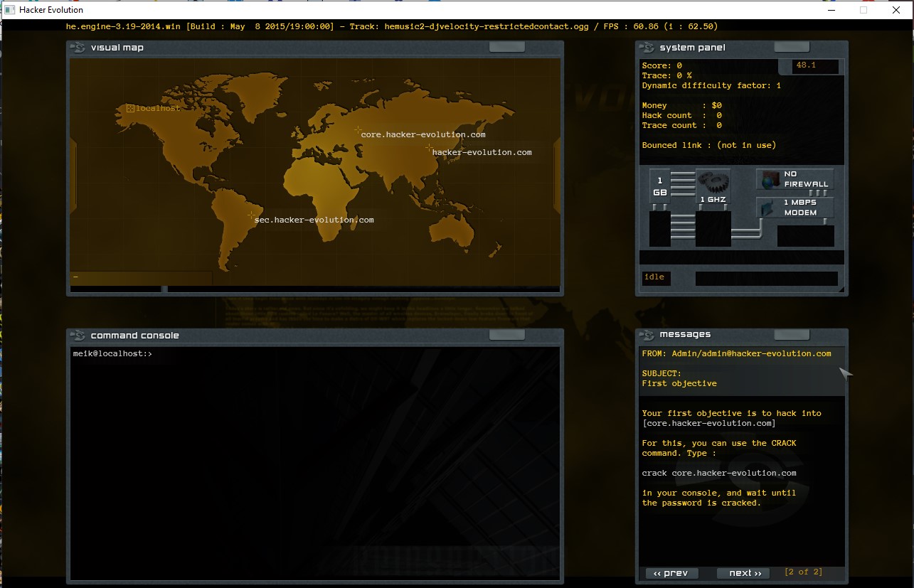Click the 48.1 timer display
This screenshot has width=914, height=588.
[x=816, y=66]
